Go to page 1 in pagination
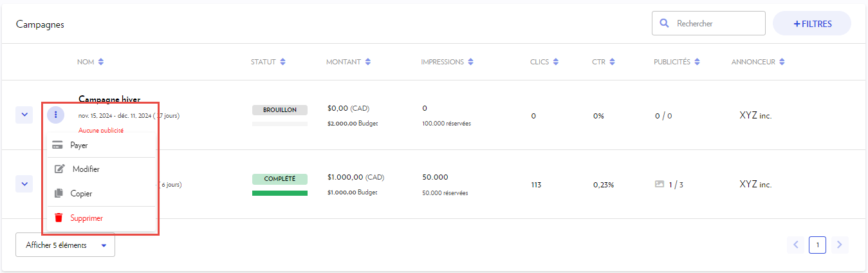 (x=817, y=245)
